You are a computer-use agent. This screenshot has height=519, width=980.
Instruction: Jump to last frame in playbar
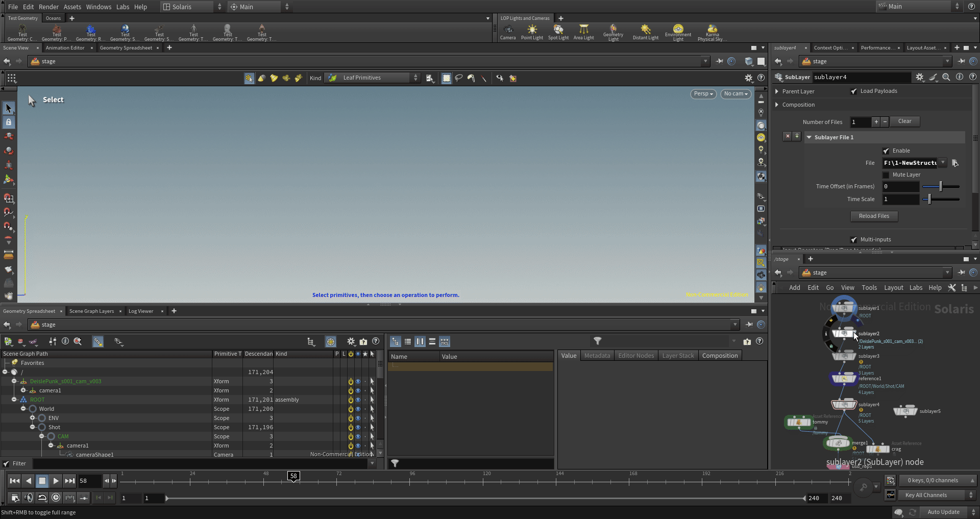70,480
